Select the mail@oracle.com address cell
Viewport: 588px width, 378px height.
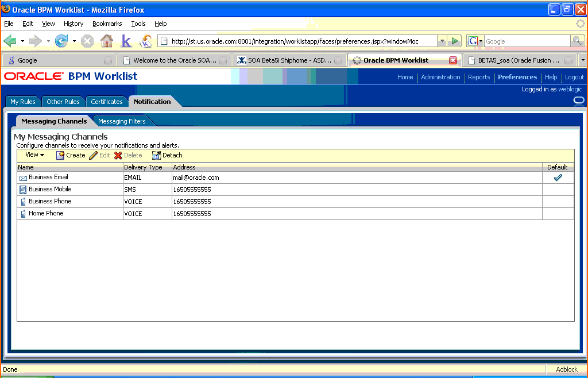click(x=357, y=178)
